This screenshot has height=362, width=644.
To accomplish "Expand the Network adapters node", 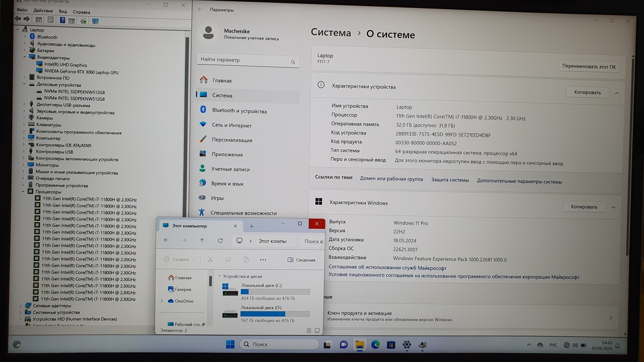I will [x=21, y=305].
